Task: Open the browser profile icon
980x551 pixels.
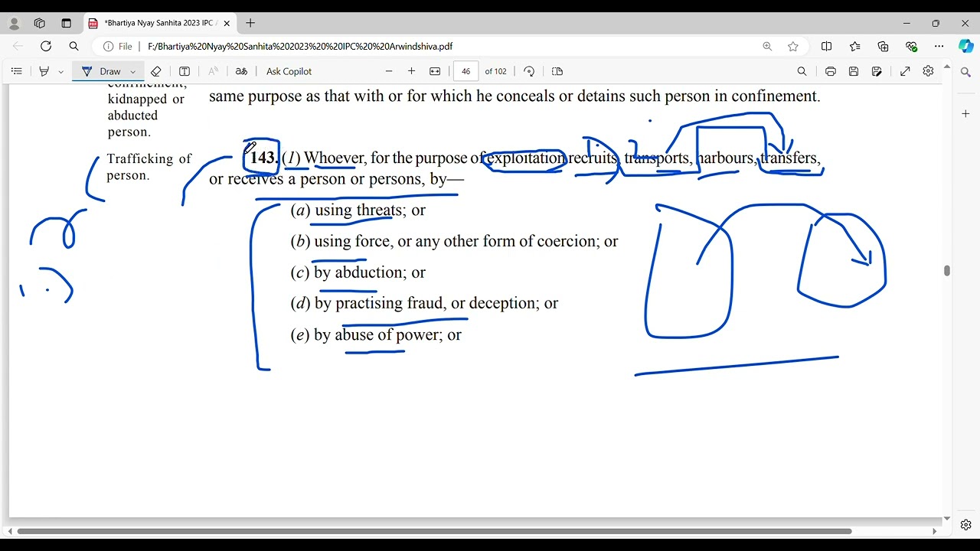Action: (15, 23)
